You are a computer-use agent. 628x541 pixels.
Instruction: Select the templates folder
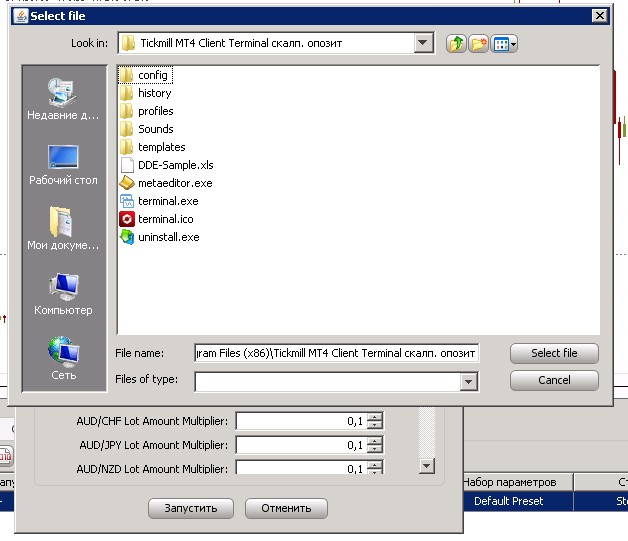coord(153,147)
